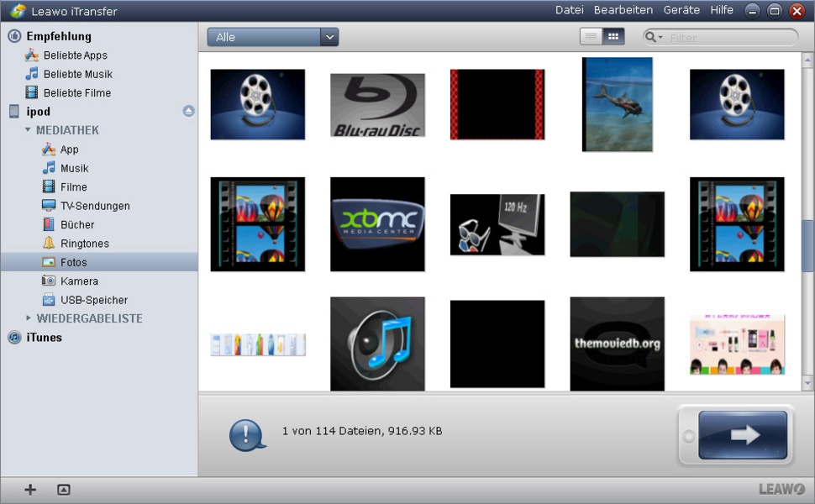Open the Filme library icon

[49, 186]
